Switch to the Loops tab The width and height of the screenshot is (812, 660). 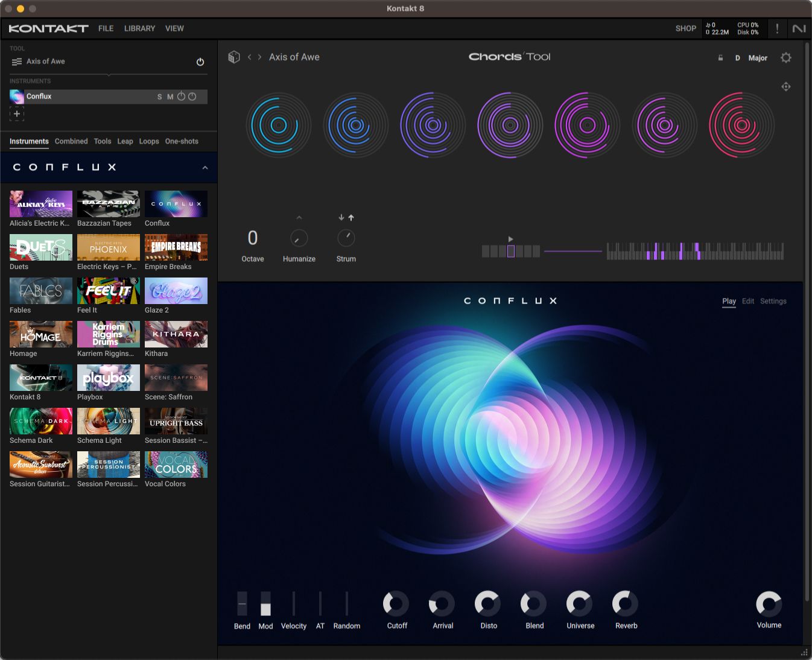click(x=149, y=141)
